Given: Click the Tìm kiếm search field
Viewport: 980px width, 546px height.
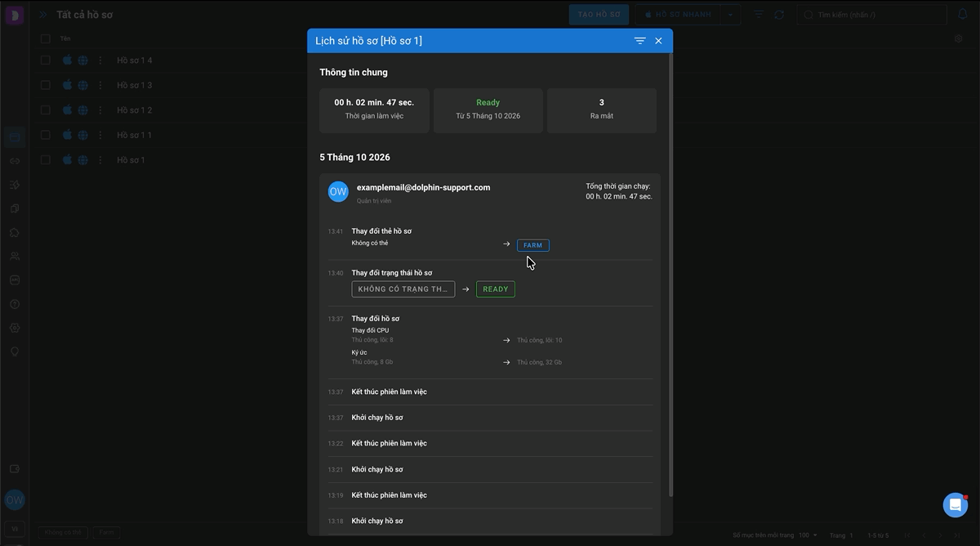Looking at the screenshot, I should point(871,15).
